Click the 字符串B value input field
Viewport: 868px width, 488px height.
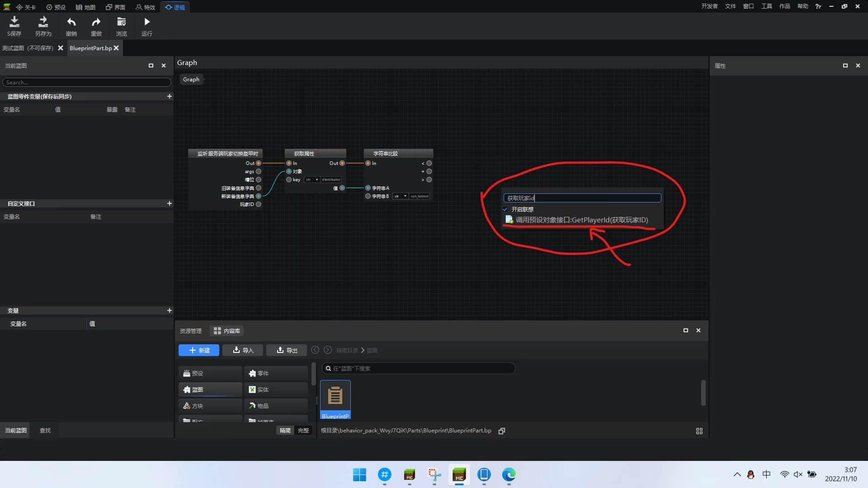420,196
